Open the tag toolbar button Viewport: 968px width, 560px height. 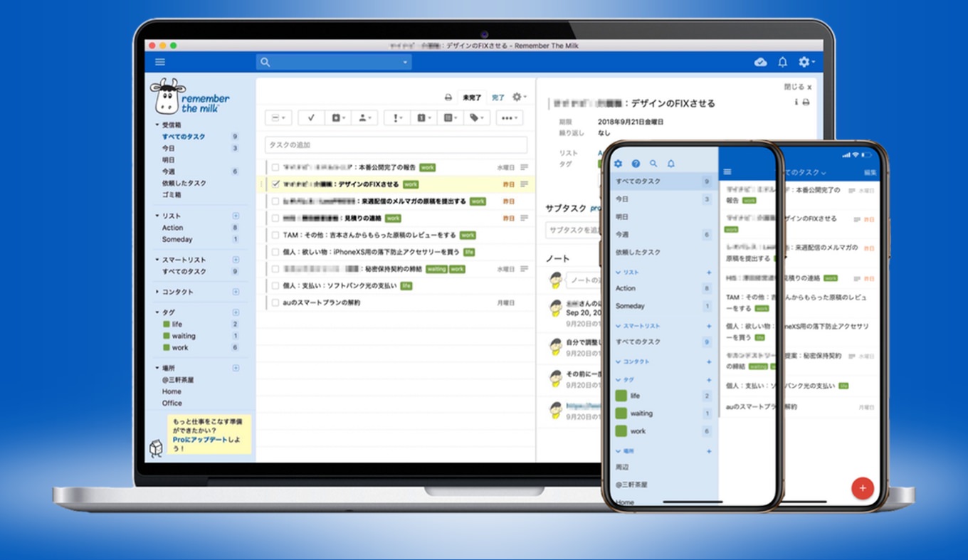pos(475,117)
